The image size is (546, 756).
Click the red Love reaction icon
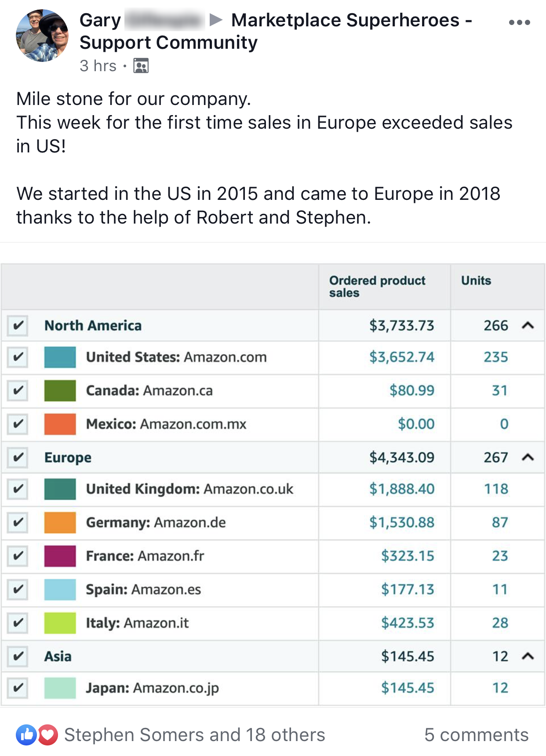click(48, 734)
